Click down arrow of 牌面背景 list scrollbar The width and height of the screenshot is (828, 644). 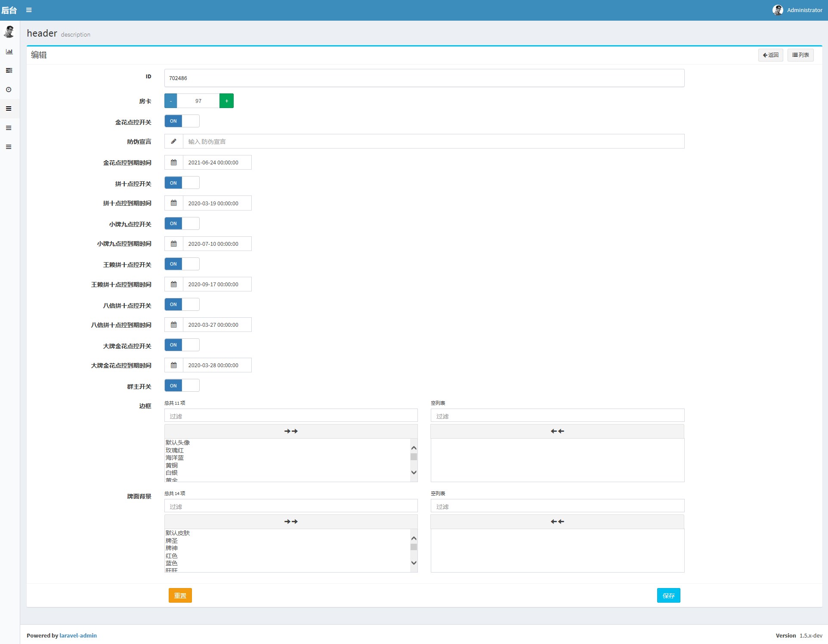coord(414,563)
